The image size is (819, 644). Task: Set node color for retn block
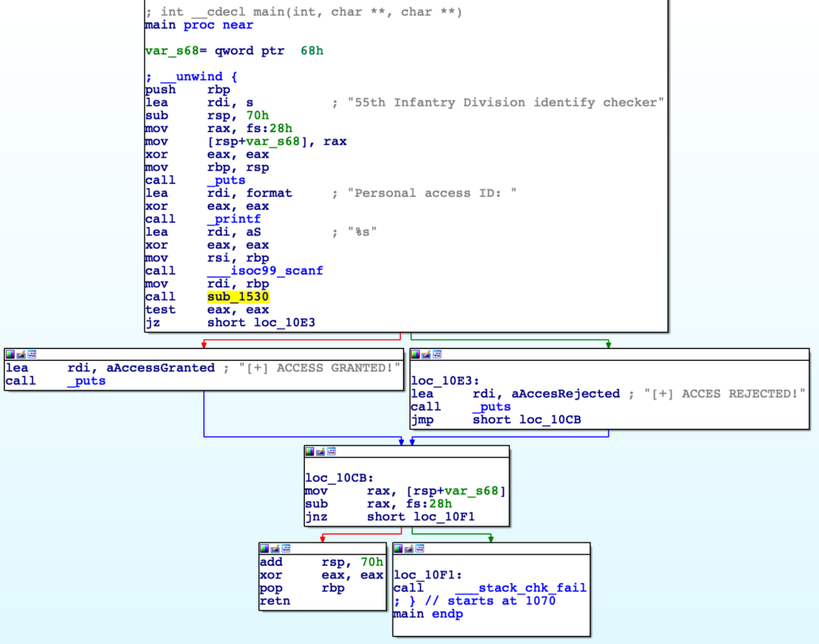266,548
